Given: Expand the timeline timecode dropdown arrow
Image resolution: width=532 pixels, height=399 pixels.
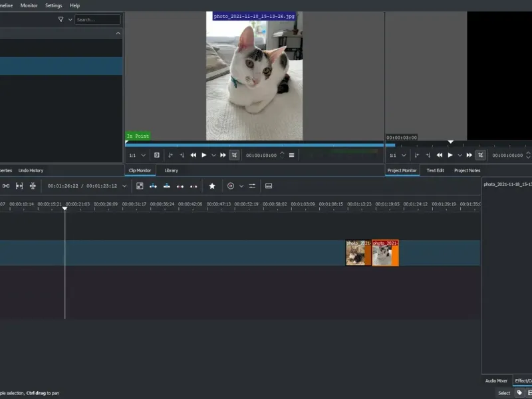Looking at the screenshot, I should click(124, 186).
